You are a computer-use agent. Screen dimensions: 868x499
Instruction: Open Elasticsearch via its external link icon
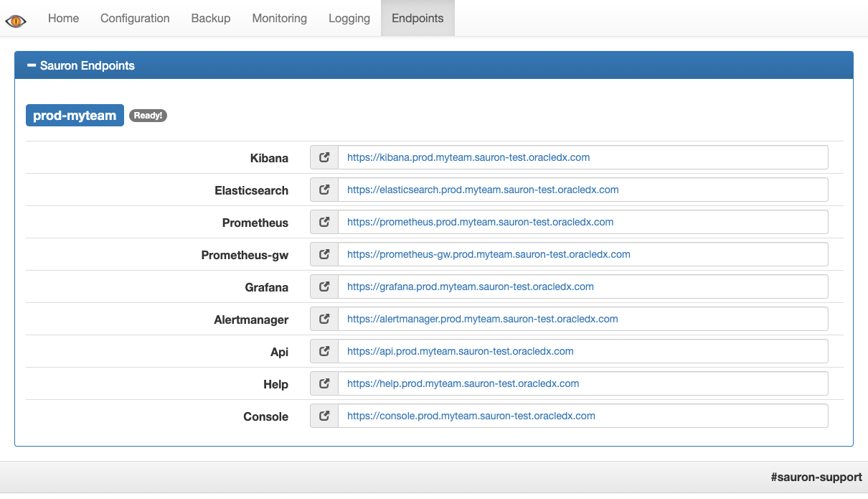coord(324,189)
